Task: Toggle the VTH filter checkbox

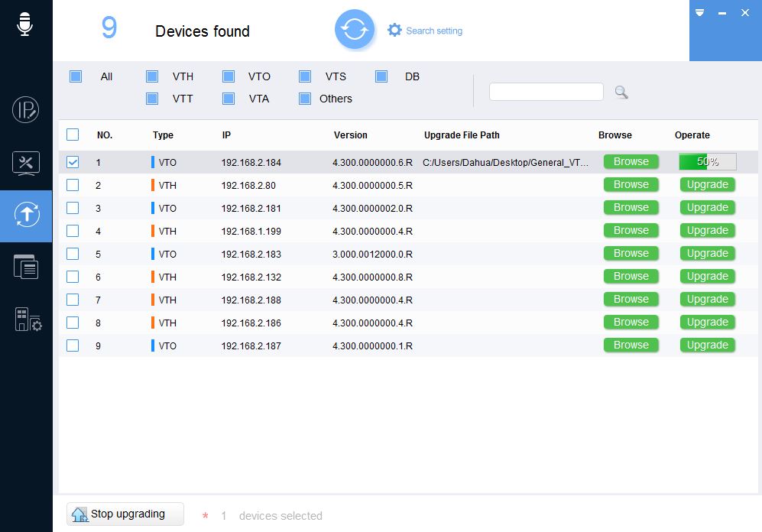Action: tap(152, 76)
